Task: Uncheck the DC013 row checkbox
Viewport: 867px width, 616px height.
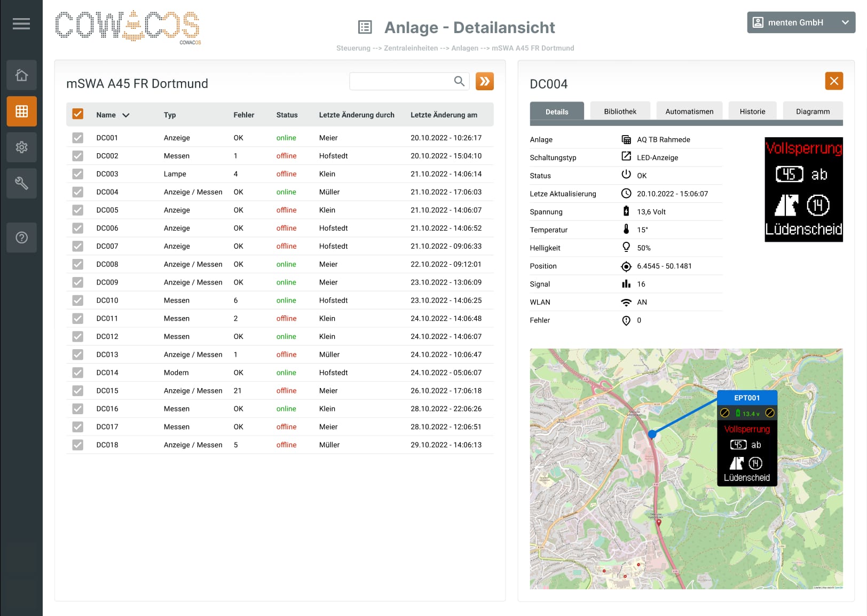Action: [x=78, y=354]
